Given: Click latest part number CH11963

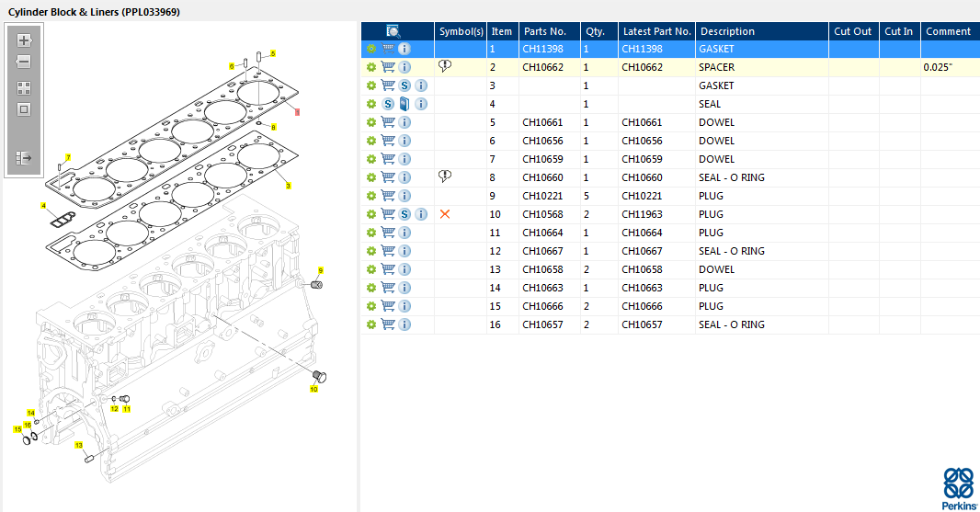Looking at the screenshot, I should 642,214.
